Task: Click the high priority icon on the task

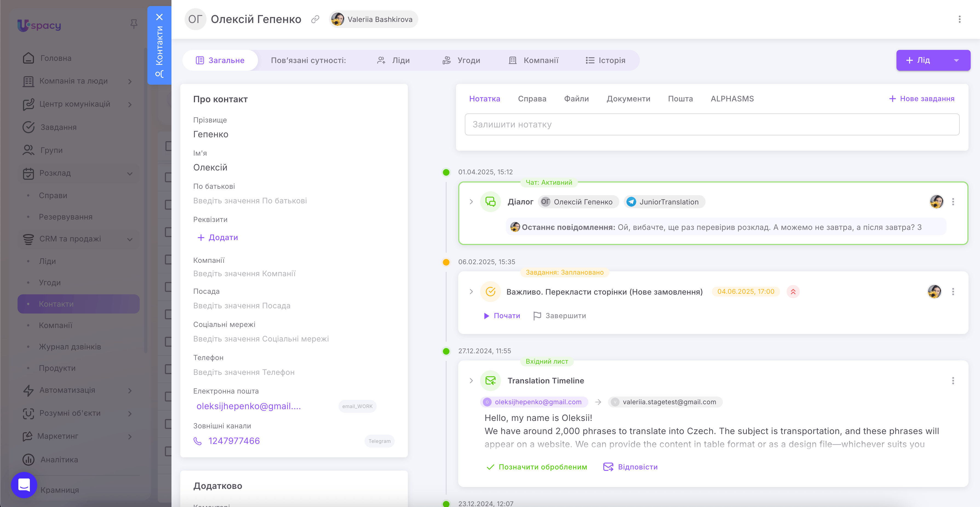Action: pos(793,292)
